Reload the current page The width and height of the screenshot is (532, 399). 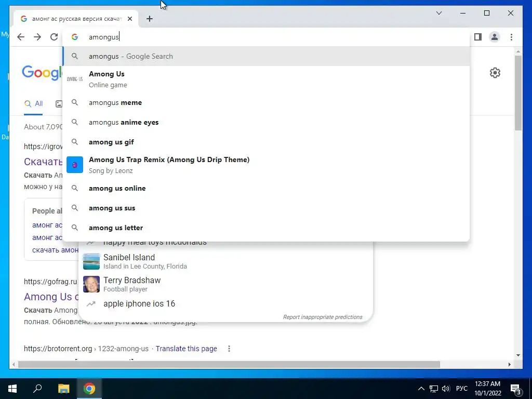point(54,37)
